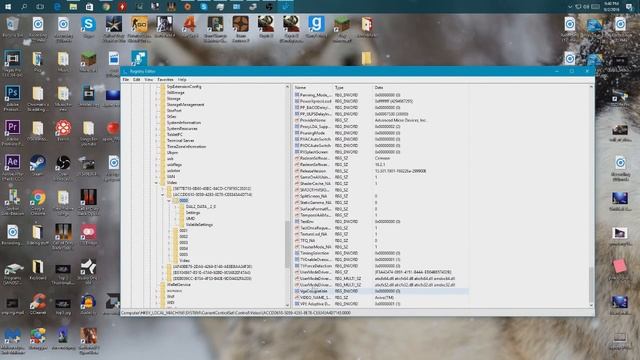Click the ProviderName value's string icon

[x=297, y=120]
